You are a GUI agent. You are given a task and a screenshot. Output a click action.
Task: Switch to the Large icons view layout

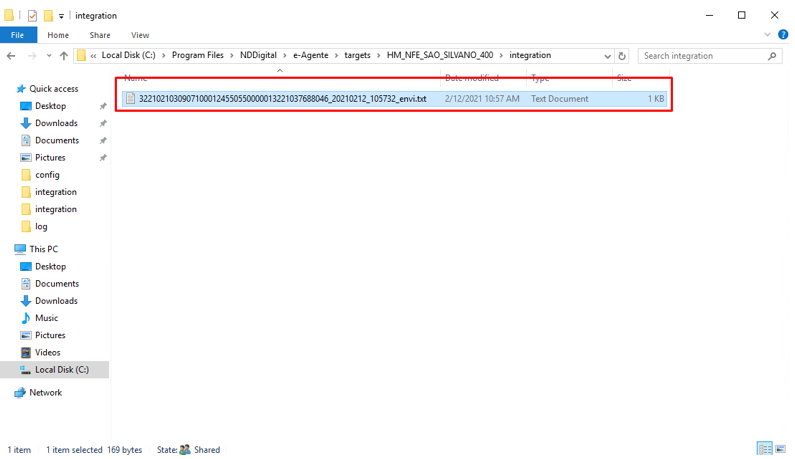[780, 449]
